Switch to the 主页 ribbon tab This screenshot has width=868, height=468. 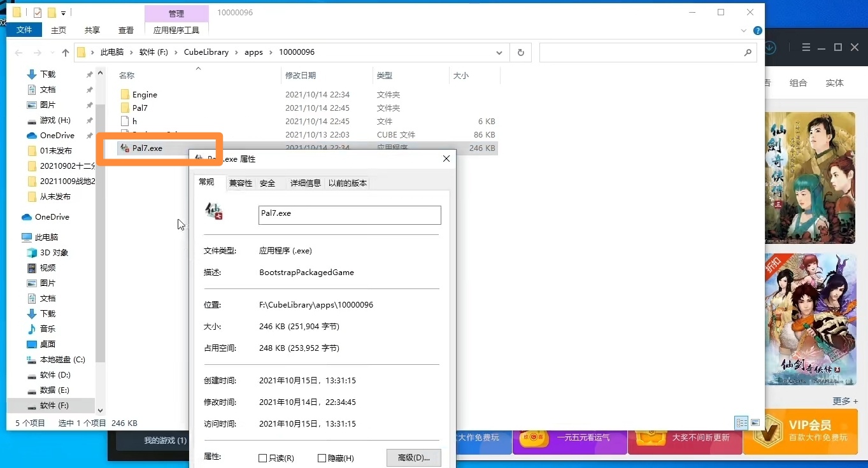click(x=59, y=30)
